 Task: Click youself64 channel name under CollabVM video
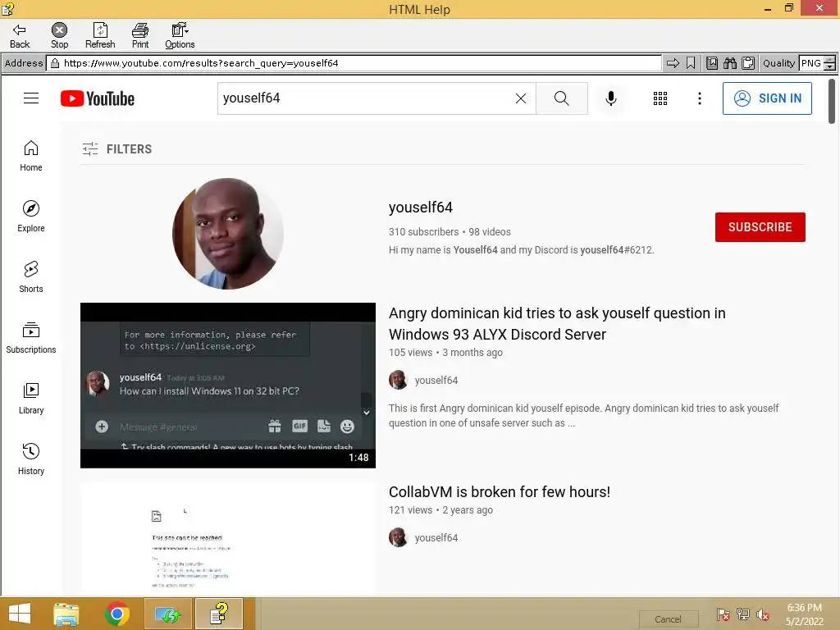(x=436, y=538)
